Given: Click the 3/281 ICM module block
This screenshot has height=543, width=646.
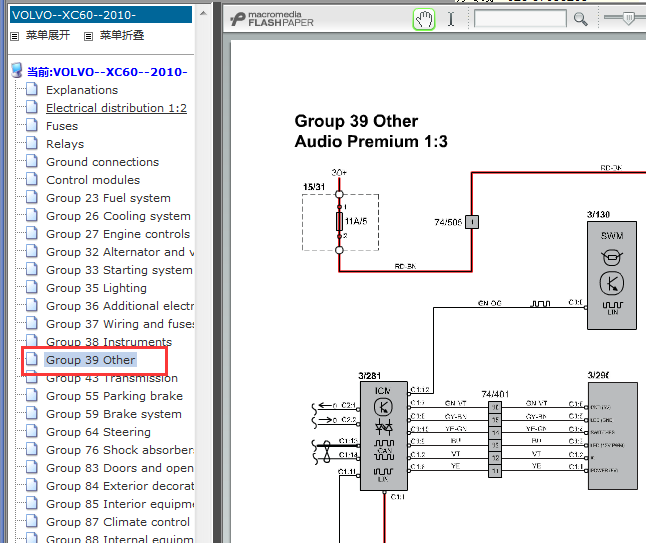Looking at the screenshot, I should pos(384,436).
